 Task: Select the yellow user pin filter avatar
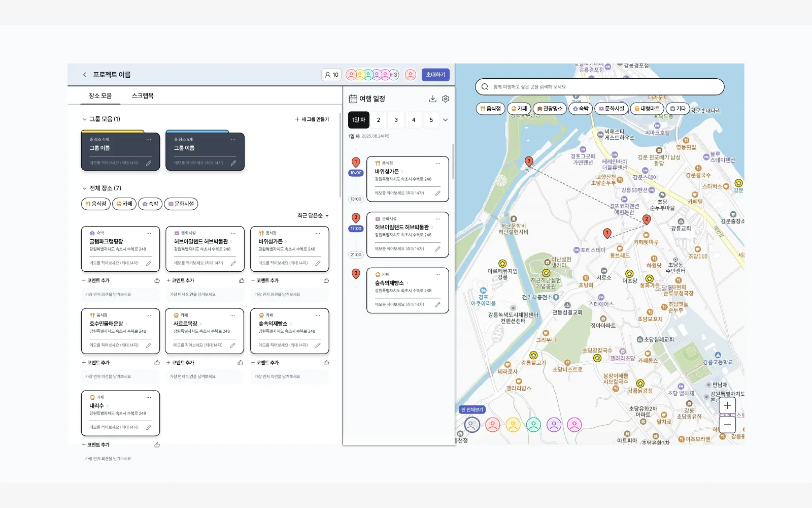[x=513, y=425]
